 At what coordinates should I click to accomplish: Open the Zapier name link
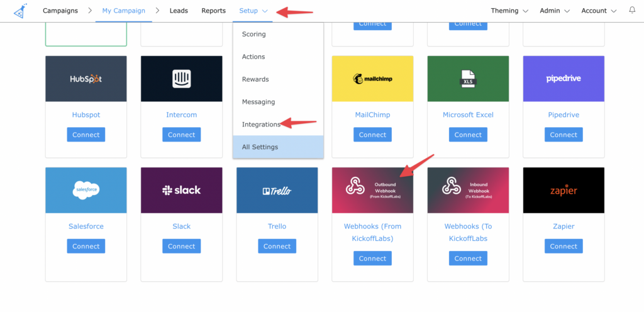coord(563,226)
